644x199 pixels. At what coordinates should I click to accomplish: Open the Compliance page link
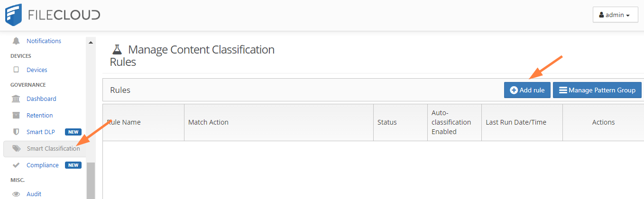click(43, 165)
